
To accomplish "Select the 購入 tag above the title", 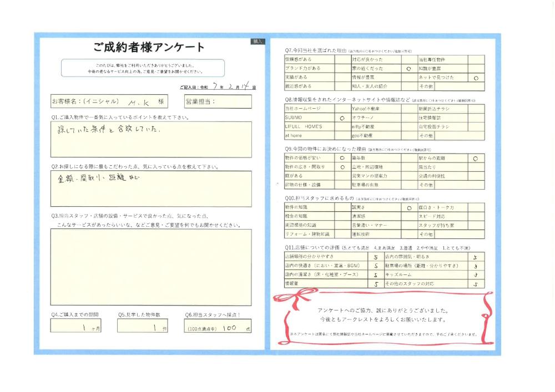I will point(258,42).
